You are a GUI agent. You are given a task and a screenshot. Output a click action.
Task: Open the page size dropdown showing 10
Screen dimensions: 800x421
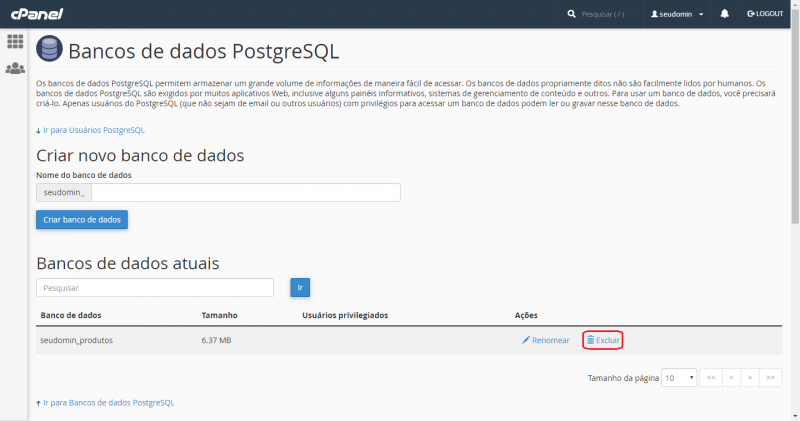(x=679, y=378)
